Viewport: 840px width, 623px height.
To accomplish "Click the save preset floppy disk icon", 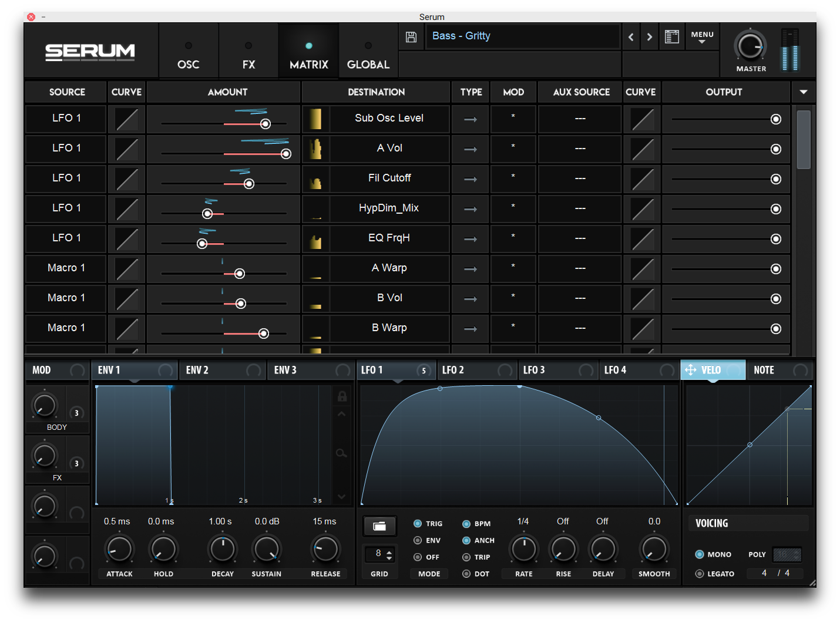I will [411, 37].
